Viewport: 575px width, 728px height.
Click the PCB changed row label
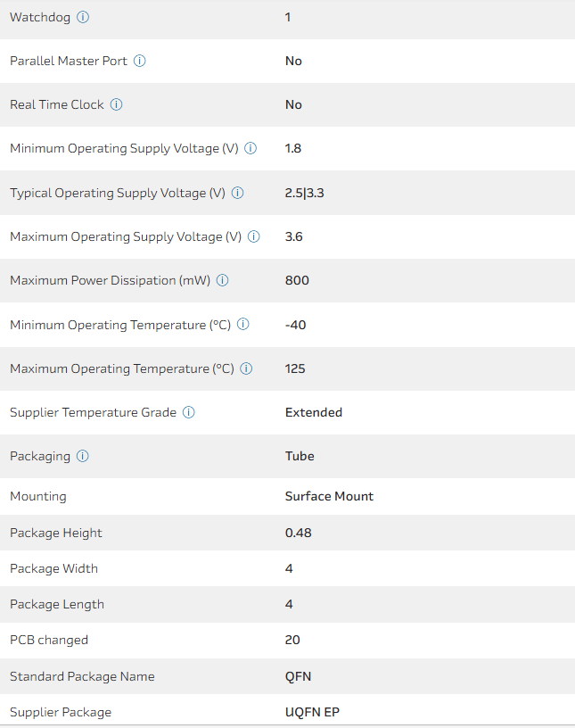49,640
